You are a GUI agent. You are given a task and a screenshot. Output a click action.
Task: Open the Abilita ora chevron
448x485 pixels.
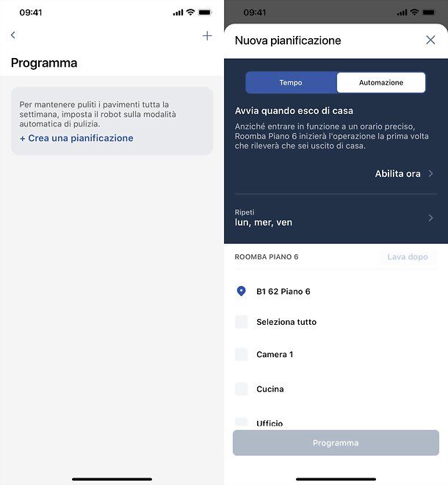coord(430,173)
